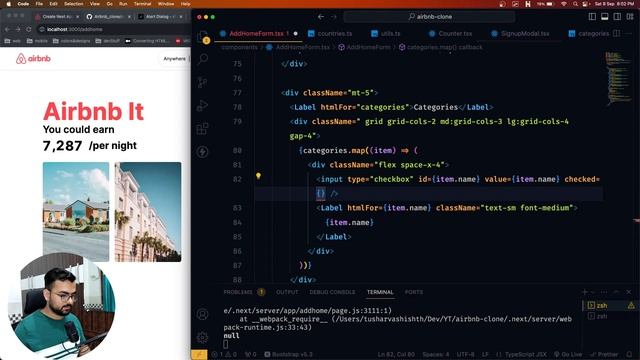Viewport: 640px width, 360px height.
Task: Switch to the OUTPUT panel tab
Action: [x=287, y=292]
